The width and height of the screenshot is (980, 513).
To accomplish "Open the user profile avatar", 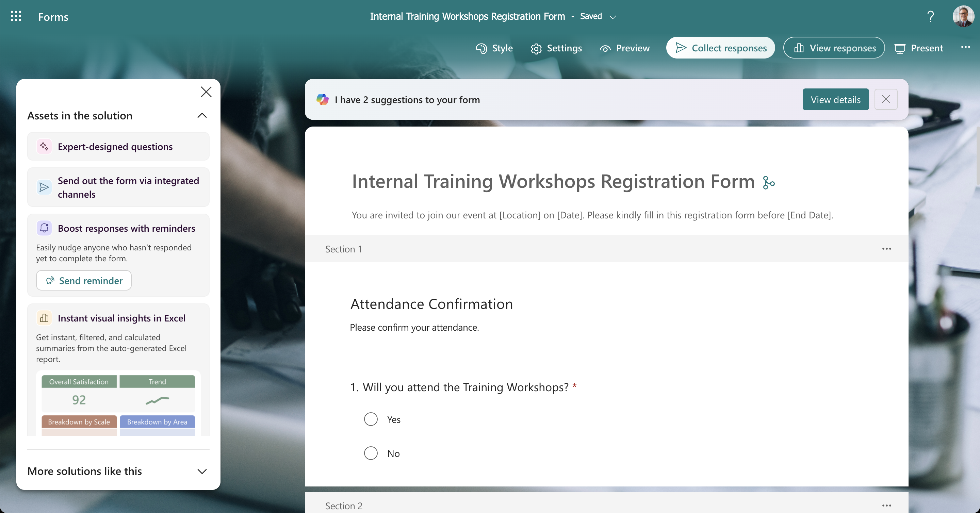I will (x=963, y=16).
